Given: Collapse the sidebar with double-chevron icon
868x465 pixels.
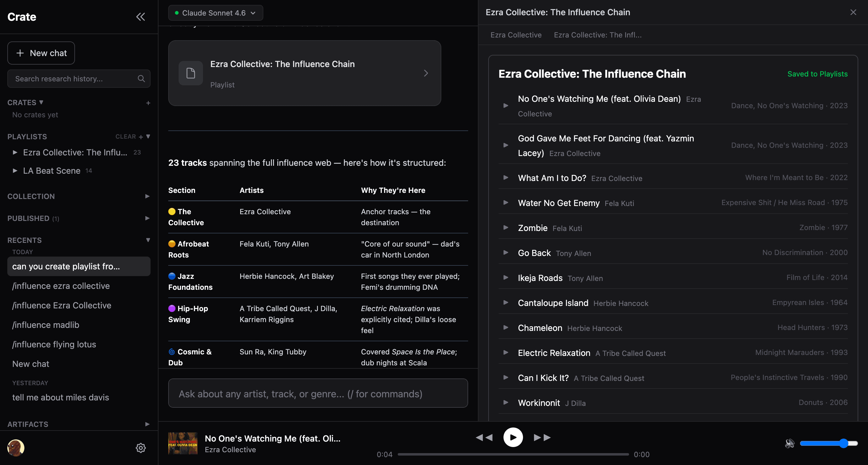Looking at the screenshot, I should click(141, 17).
